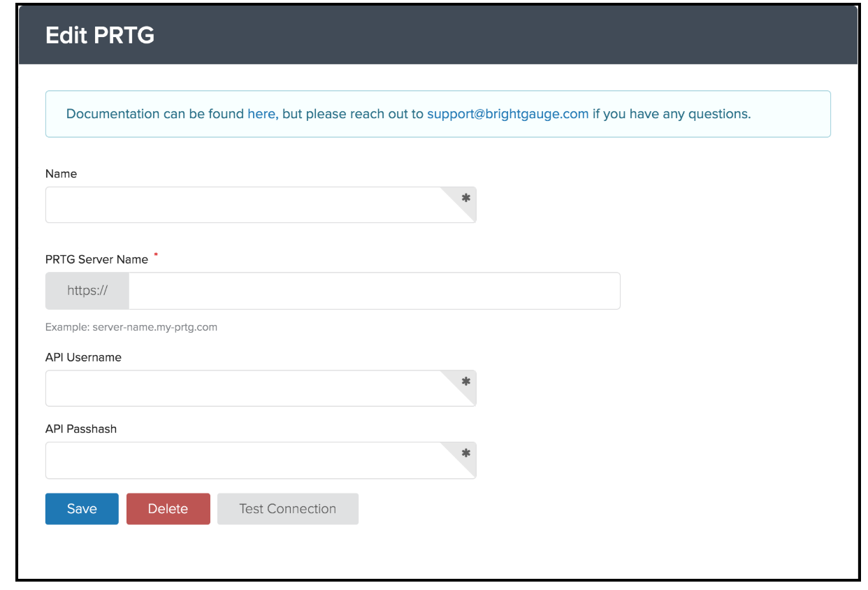Click the https:// prefix box

87,291
